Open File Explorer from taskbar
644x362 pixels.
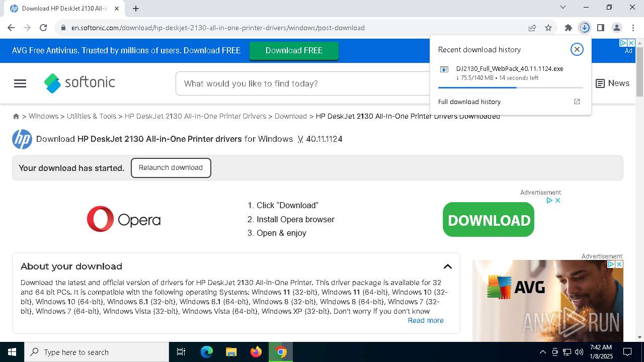pos(231,352)
